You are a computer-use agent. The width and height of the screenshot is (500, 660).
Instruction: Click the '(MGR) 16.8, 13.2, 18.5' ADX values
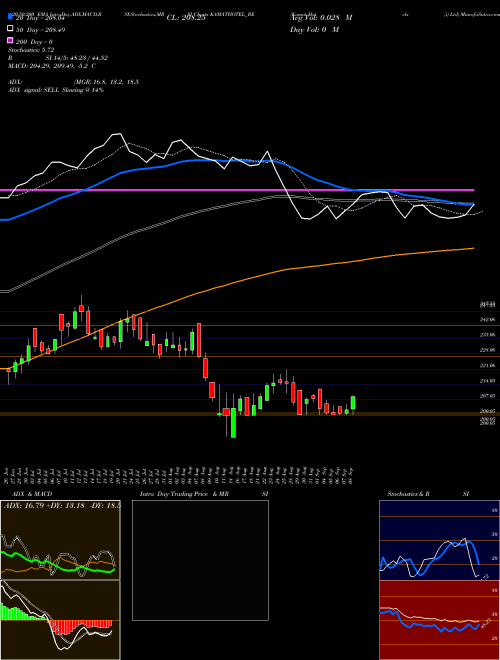pos(106,82)
